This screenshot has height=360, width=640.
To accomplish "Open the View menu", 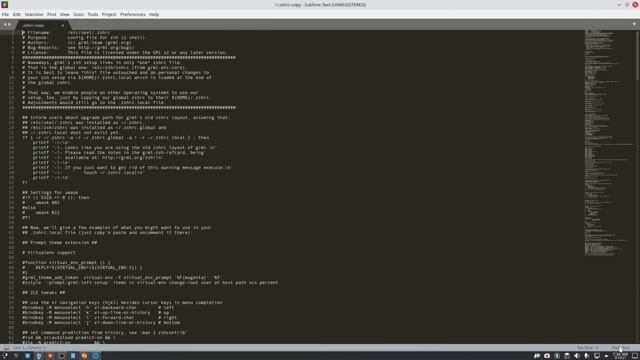I will 64,14.
